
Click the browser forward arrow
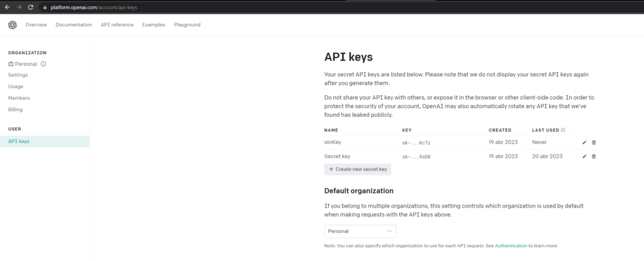click(18, 8)
